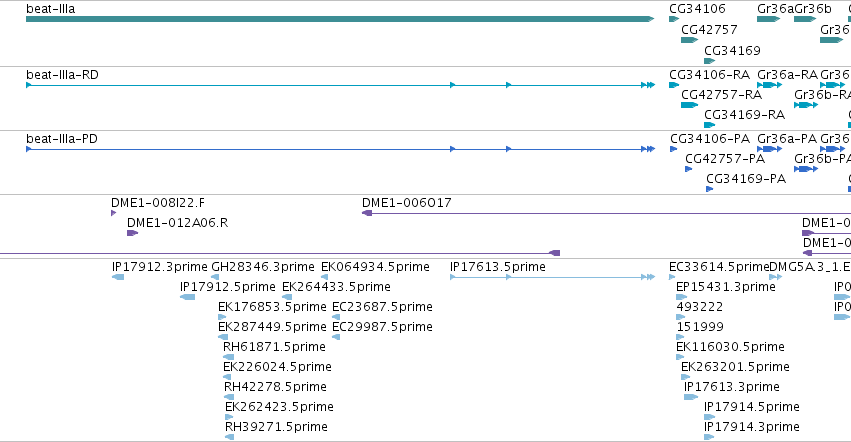Select EC33614.5prime EST label
The height and width of the screenshot is (442, 851).
coord(719,267)
